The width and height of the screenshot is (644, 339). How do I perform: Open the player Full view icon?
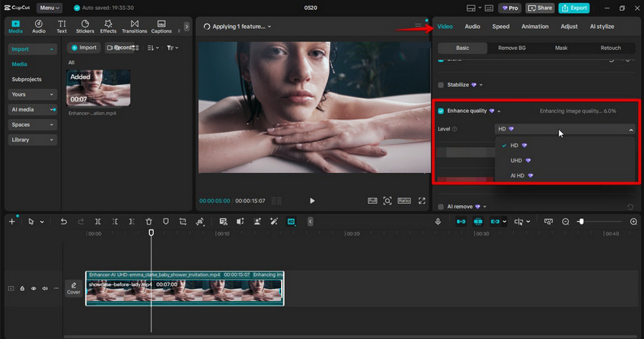[x=372, y=200]
